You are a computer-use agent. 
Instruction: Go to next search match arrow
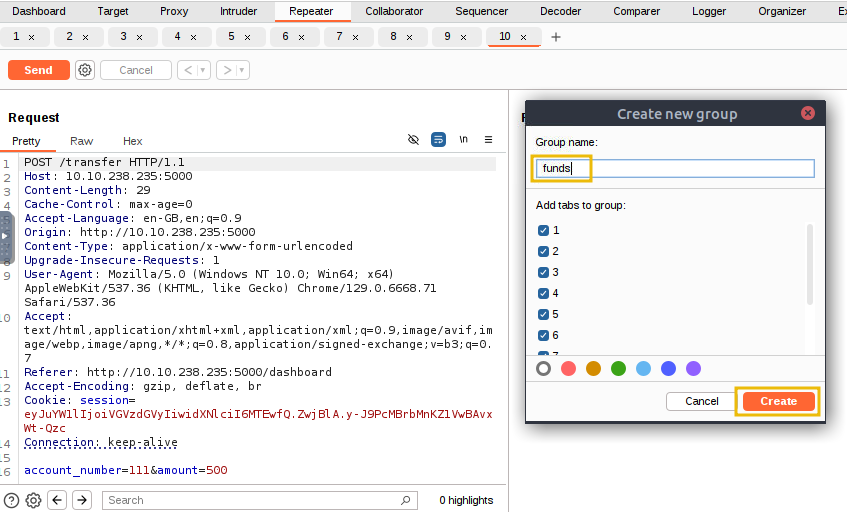coord(82,500)
